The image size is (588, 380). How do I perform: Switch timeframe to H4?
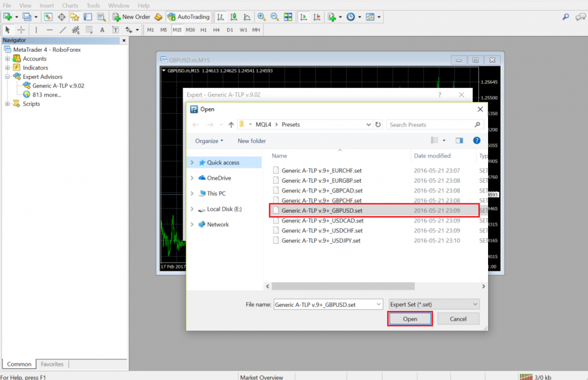216,30
